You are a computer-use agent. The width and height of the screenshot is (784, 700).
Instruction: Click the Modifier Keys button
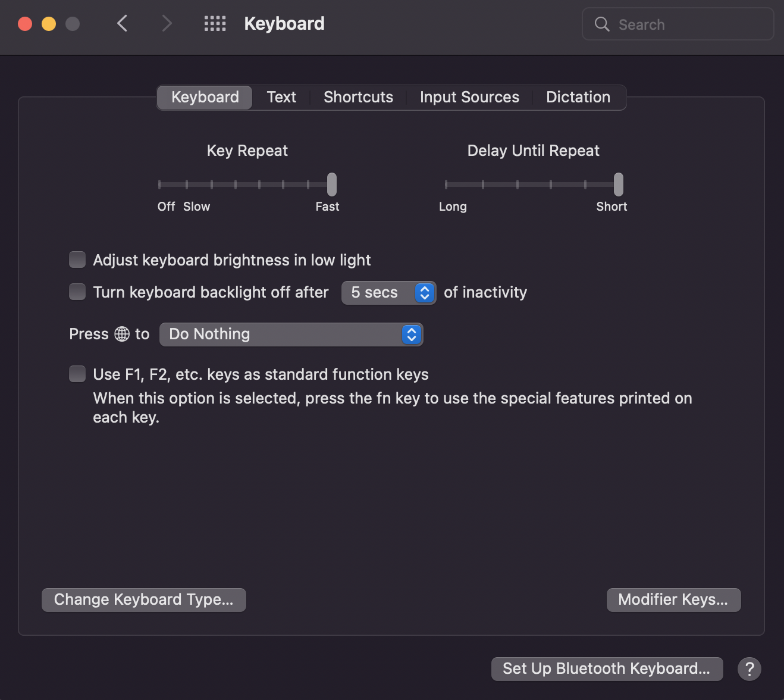click(x=673, y=600)
